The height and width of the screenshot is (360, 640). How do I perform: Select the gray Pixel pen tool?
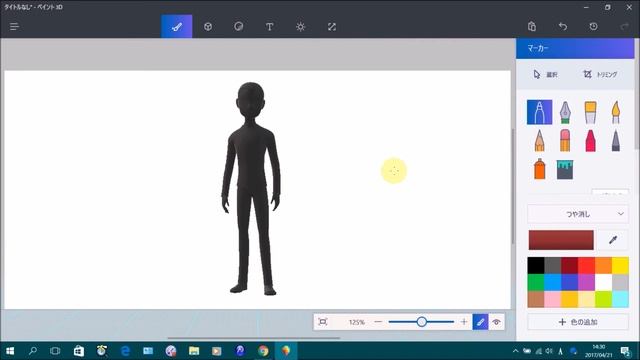click(616, 140)
